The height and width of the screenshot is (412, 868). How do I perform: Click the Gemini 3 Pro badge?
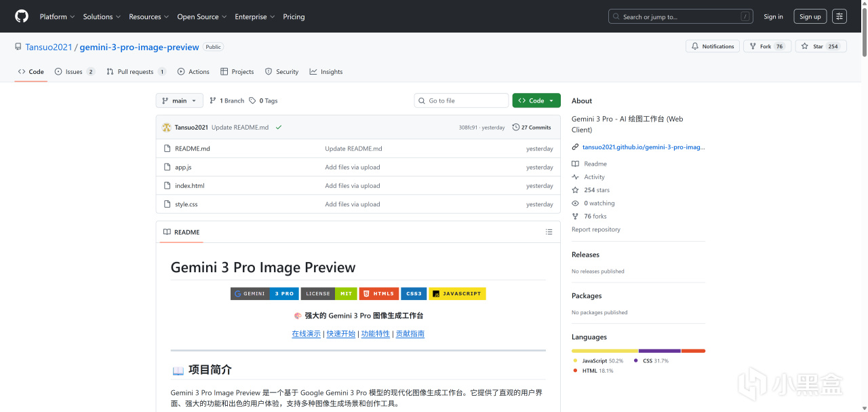tap(264, 293)
